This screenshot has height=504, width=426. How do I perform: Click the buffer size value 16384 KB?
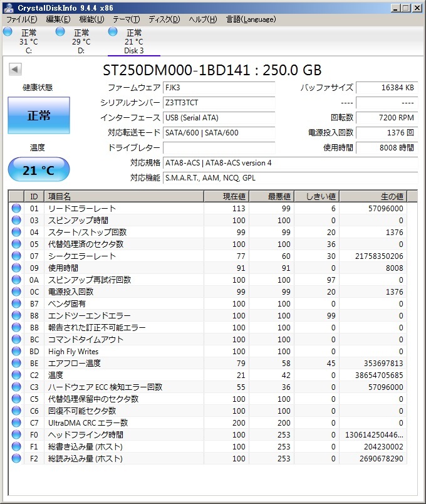point(387,88)
